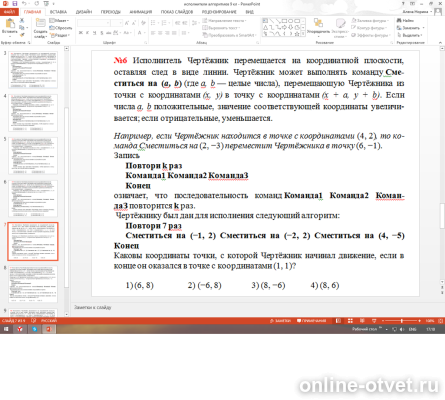The image size is (445, 400).
Task: Click the Undo arrow in the quick access toolbar
Action: (x=25, y=4)
